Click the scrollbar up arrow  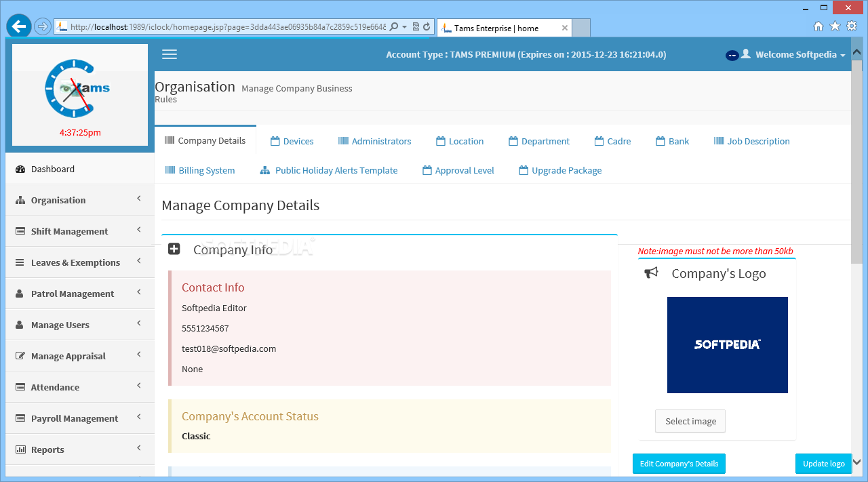click(856, 52)
